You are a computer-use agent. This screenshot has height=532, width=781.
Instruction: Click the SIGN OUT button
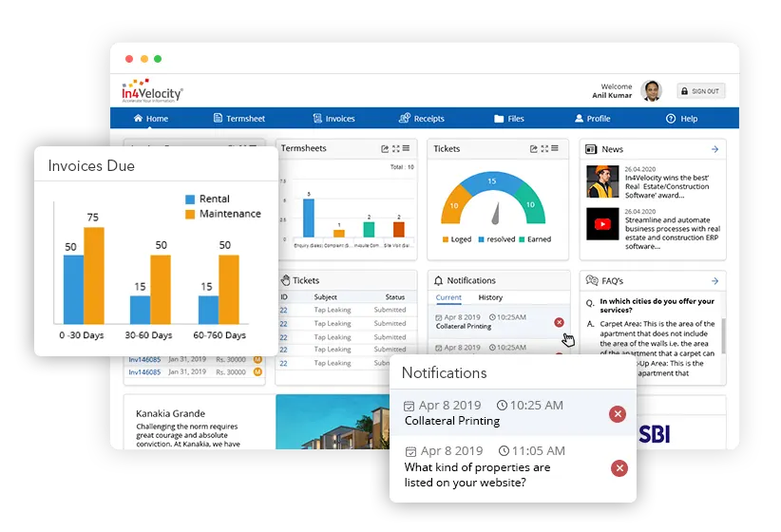700,91
